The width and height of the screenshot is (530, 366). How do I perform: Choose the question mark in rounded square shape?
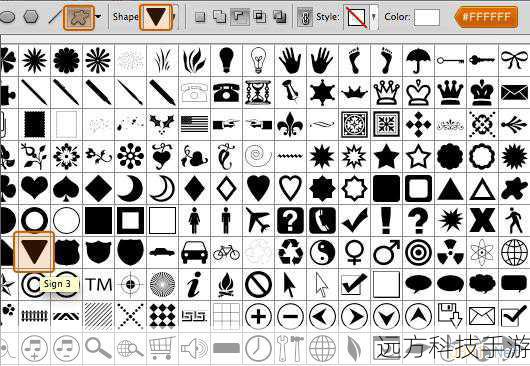tap(290, 220)
